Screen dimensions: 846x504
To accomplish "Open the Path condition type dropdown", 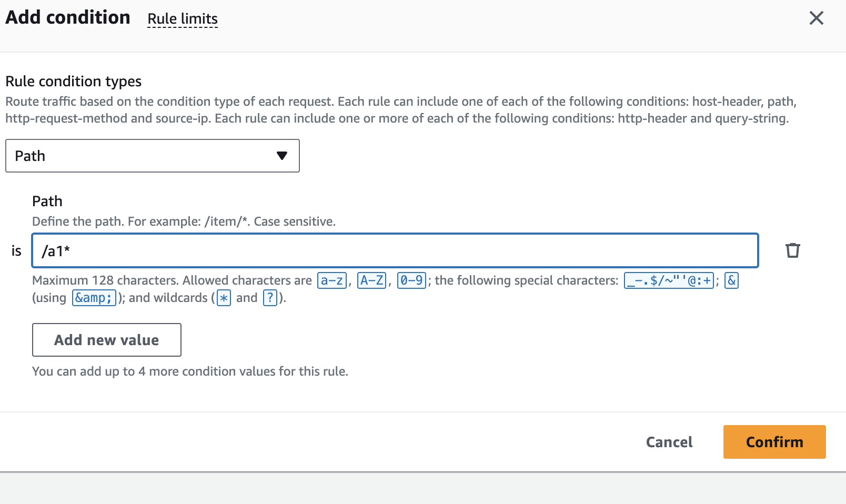I will pyautogui.click(x=153, y=156).
